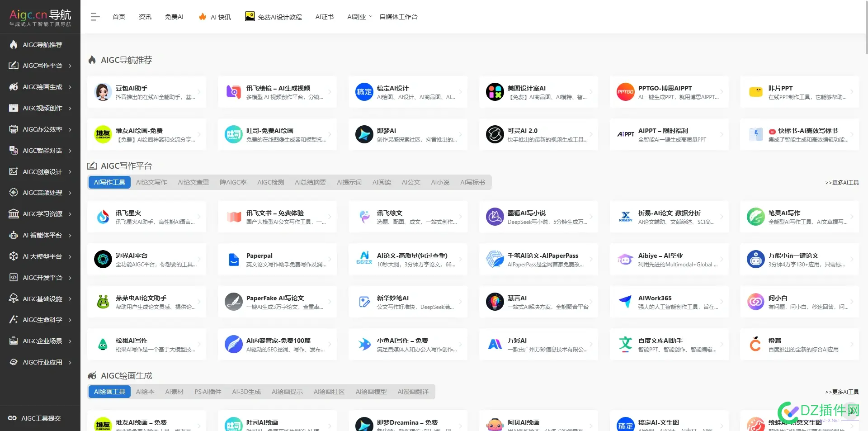Select AIGC绘画生成 in the sidebar
The image size is (868, 431).
pyautogui.click(x=43, y=86)
